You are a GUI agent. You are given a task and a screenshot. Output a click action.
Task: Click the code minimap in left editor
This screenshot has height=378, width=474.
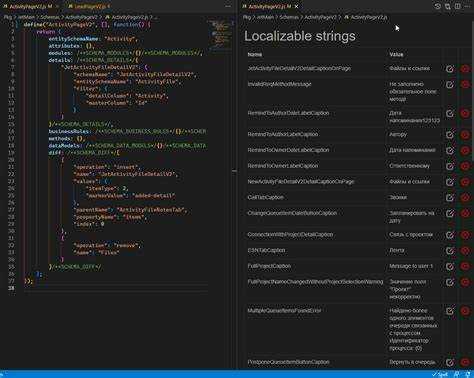click(220, 35)
